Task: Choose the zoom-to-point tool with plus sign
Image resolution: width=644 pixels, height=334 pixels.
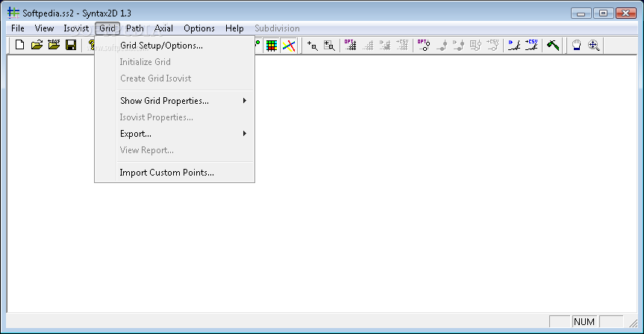Action: (x=313, y=46)
